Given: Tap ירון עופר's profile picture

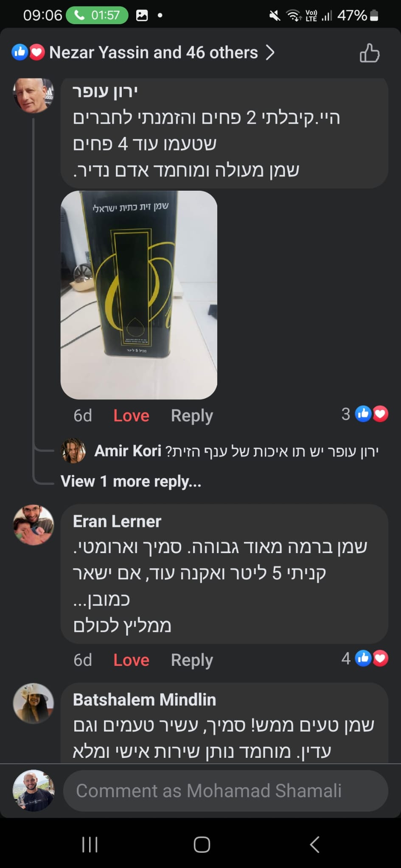Looking at the screenshot, I should (x=34, y=96).
